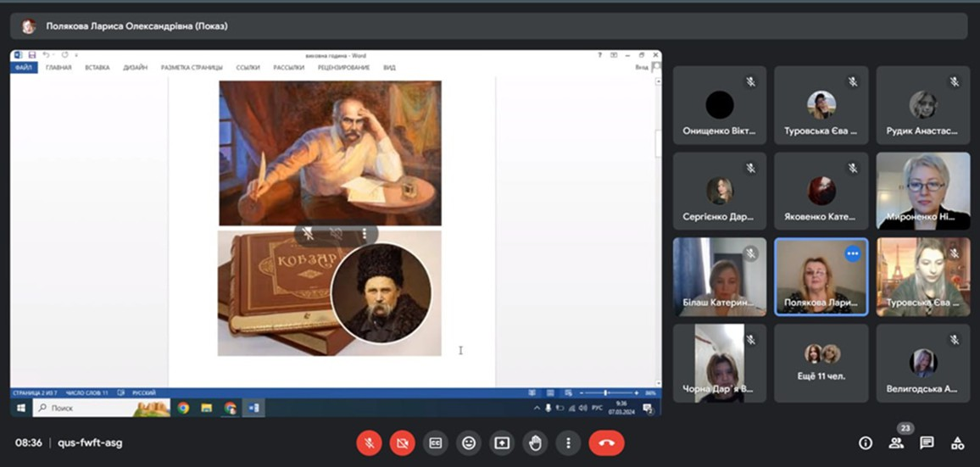The image size is (980, 467).
Task: Select the Онищенко Вікт… participant tile
Action: click(x=720, y=105)
